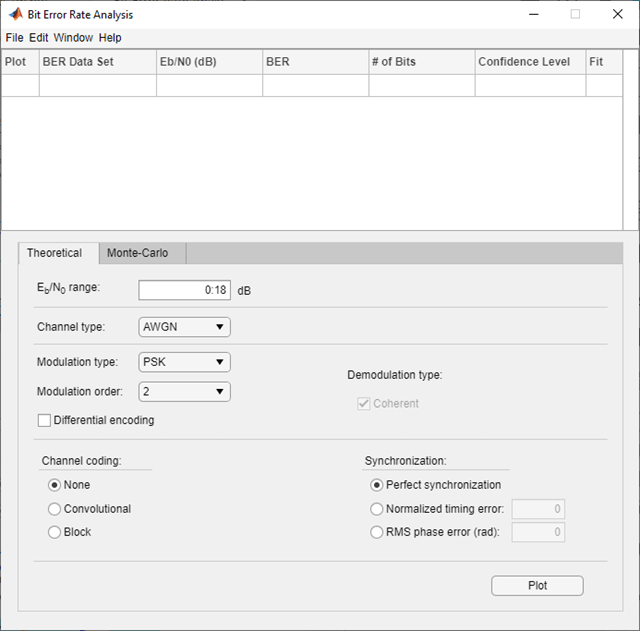Image resolution: width=640 pixels, height=631 pixels.
Task: Click the Normalized timing error value field
Action: [538, 509]
